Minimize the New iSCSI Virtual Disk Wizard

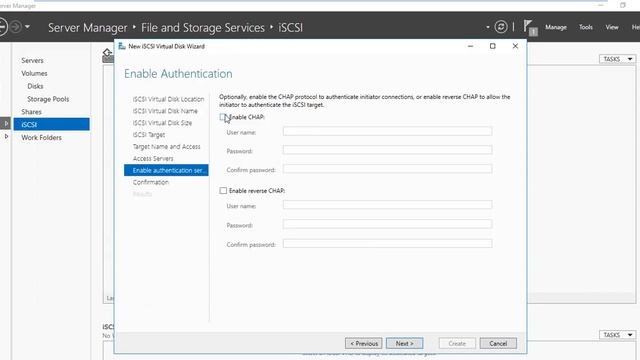[470, 46]
